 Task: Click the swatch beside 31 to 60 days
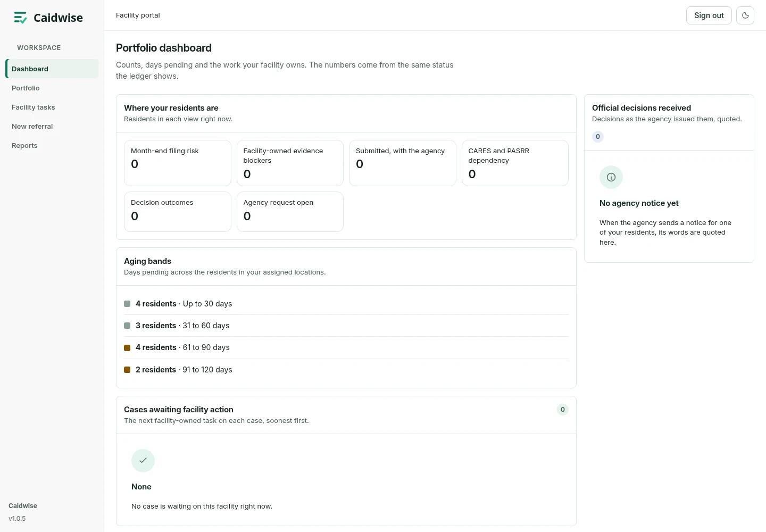(x=127, y=326)
